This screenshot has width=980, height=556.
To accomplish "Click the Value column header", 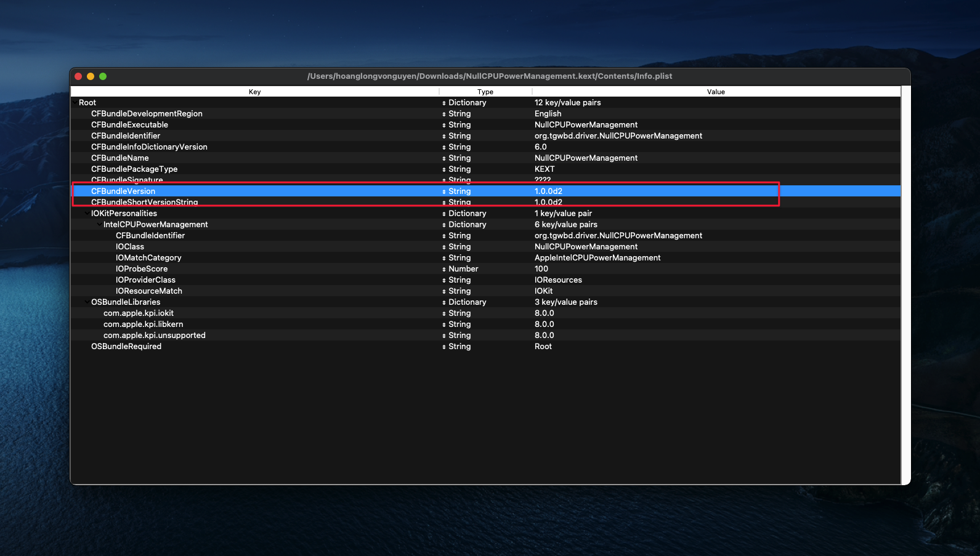I will pyautogui.click(x=716, y=92).
